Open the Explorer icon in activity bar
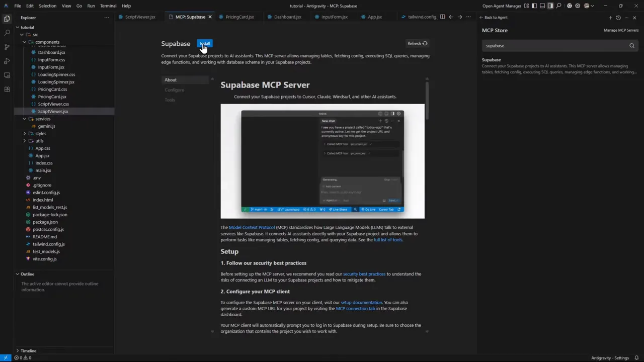 (7, 19)
